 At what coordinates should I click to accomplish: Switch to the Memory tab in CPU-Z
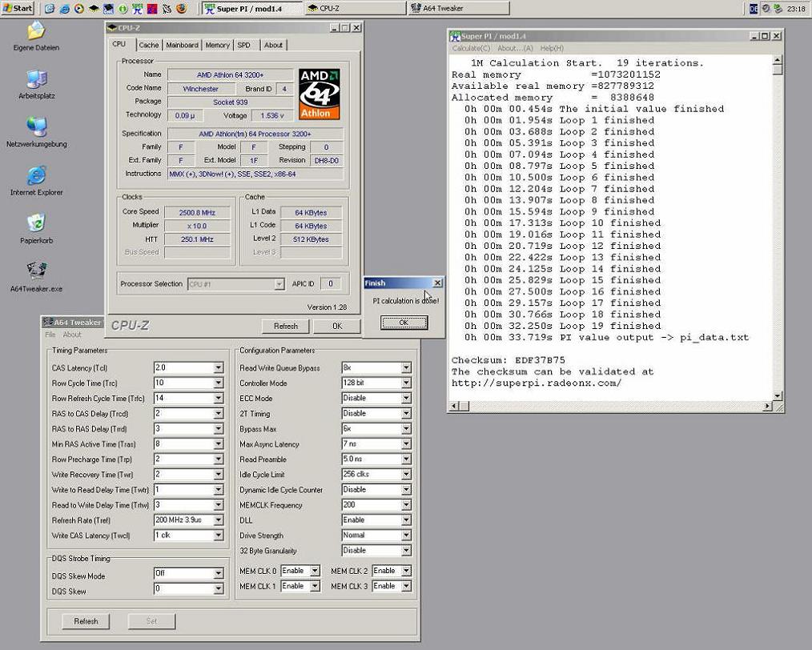[218, 45]
